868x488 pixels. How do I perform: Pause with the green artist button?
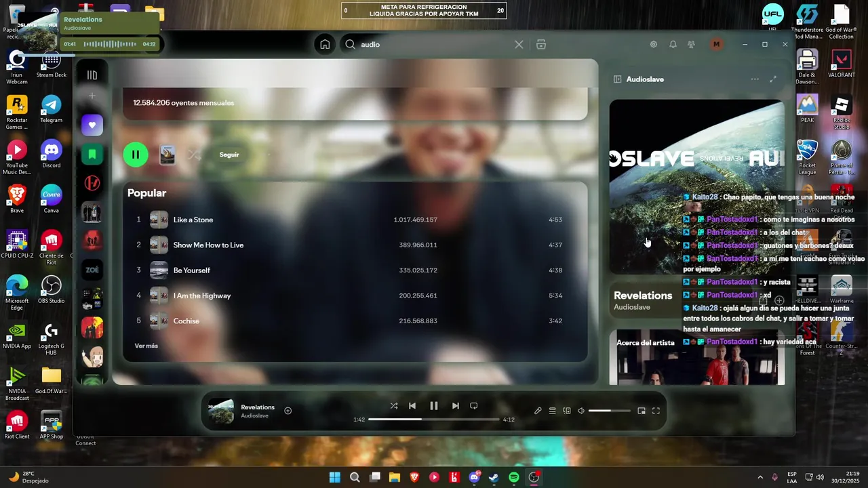(136, 155)
